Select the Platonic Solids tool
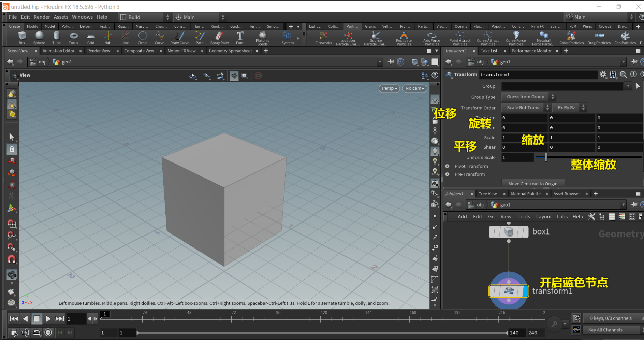Screen dimensions: 644x340 coord(263,38)
